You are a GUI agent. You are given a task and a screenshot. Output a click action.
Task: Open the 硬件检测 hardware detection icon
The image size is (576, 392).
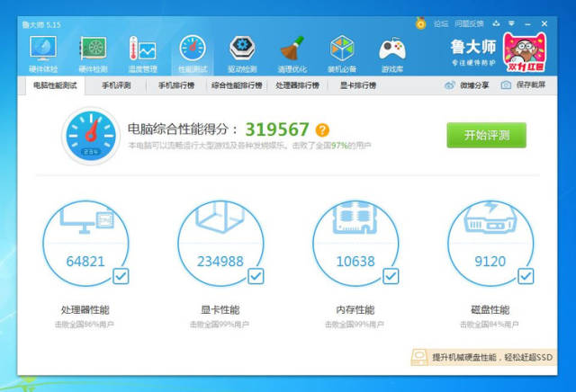point(93,54)
